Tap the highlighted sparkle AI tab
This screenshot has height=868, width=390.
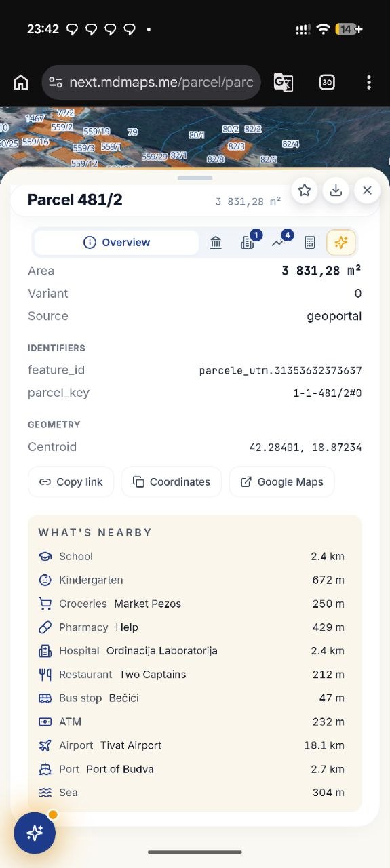pyautogui.click(x=341, y=242)
